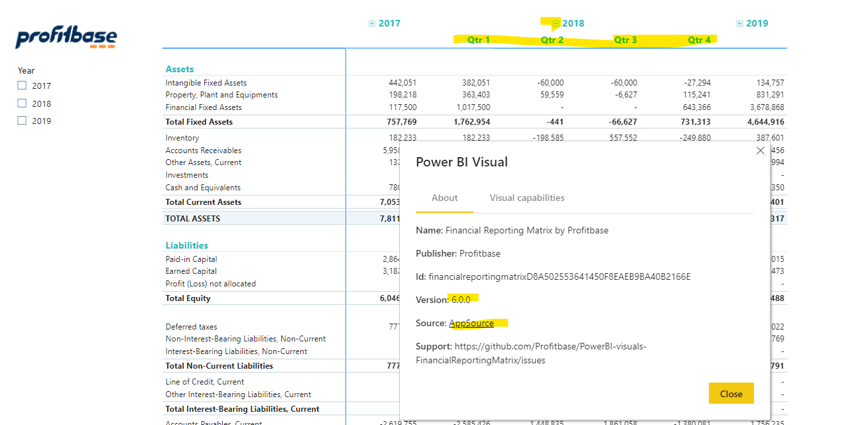Image resolution: width=868 pixels, height=425 pixels.
Task: Expand the 2019 column group
Action: [739, 23]
